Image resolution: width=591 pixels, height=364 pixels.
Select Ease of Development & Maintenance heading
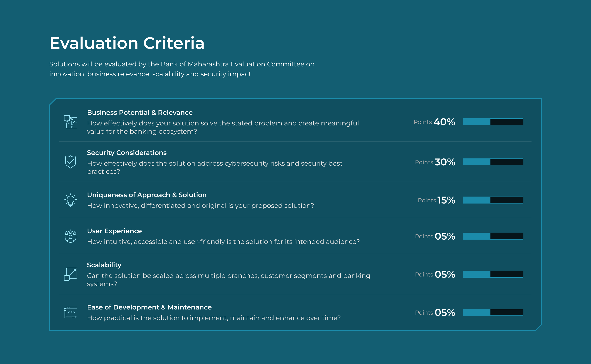pyautogui.click(x=149, y=307)
